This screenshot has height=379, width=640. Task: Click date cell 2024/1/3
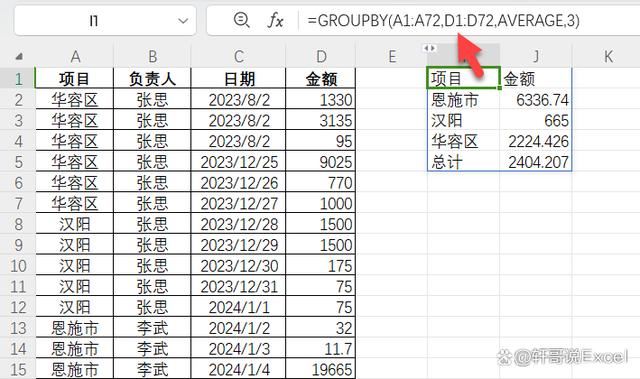click(238, 349)
